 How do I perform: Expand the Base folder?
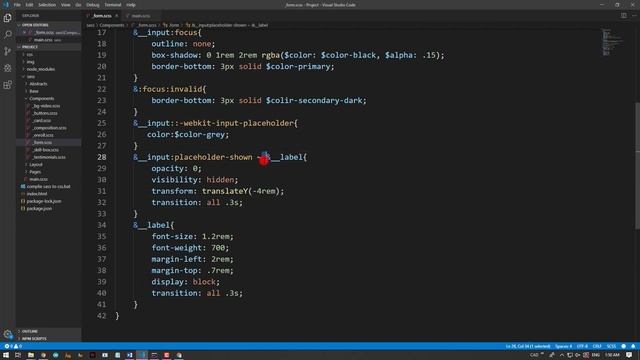(x=34, y=91)
